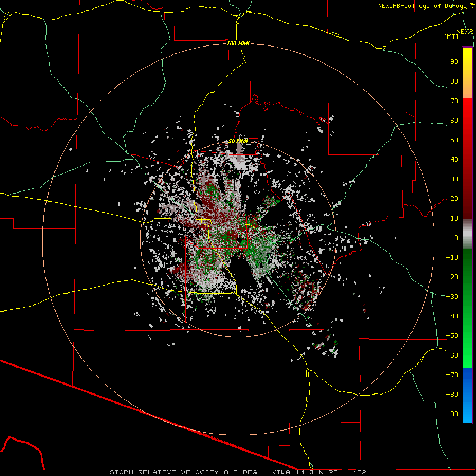Click the KIWA station identifier text
This screenshot has height=476, width=476.
[x=281, y=472]
